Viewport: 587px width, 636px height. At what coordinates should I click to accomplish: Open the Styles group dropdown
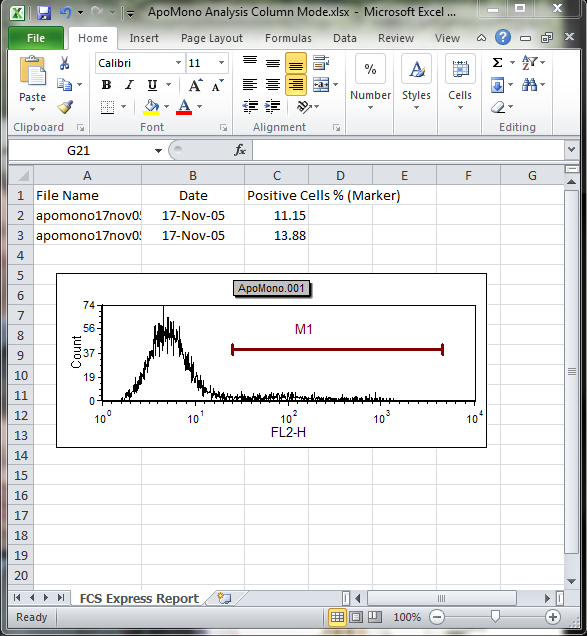(416, 81)
